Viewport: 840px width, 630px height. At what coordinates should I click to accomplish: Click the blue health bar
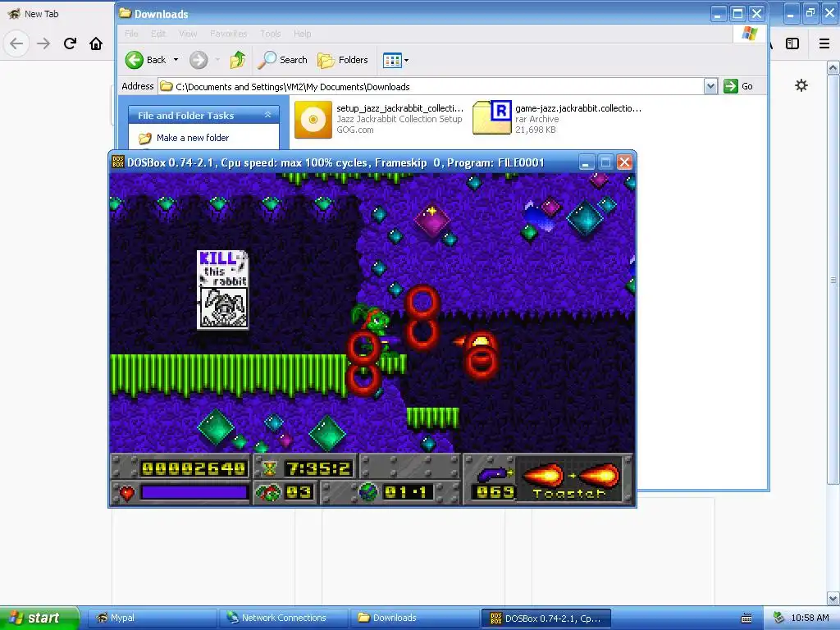[x=194, y=492]
